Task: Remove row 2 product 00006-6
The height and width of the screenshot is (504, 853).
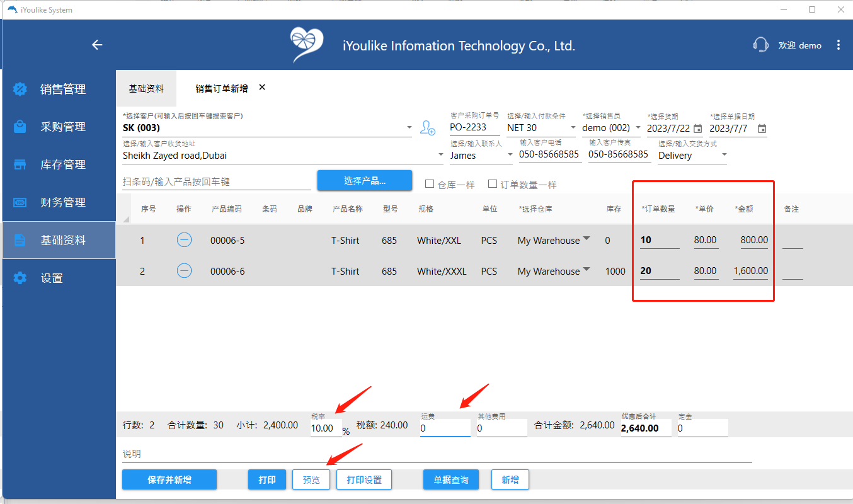Action: point(184,270)
